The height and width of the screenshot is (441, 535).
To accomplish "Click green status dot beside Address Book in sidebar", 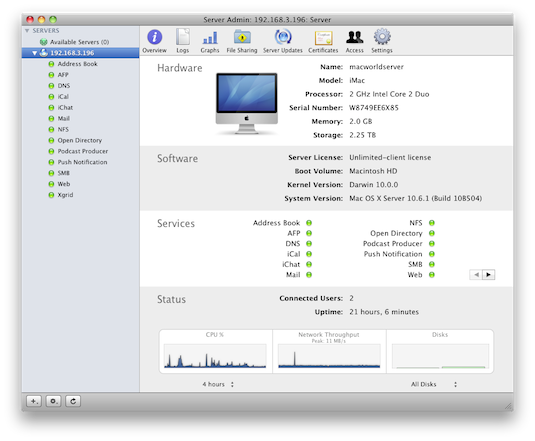I will tap(51, 64).
